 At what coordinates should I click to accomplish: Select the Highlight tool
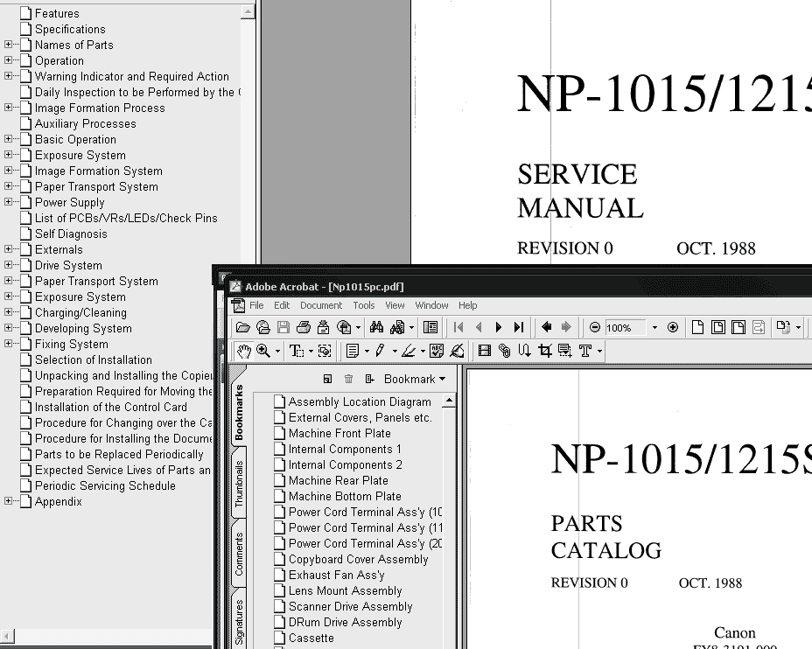coord(409,351)
